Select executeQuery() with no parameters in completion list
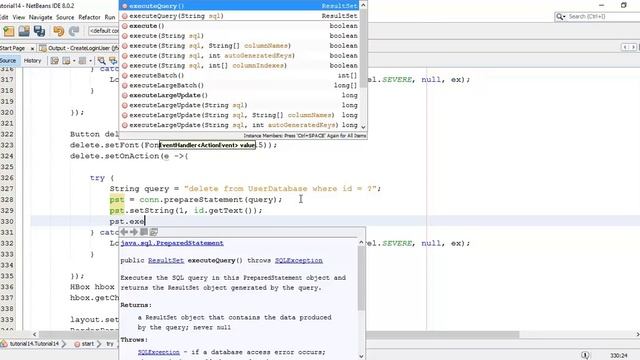The width and height of the screenshot is (640, 360). (240, 6)
